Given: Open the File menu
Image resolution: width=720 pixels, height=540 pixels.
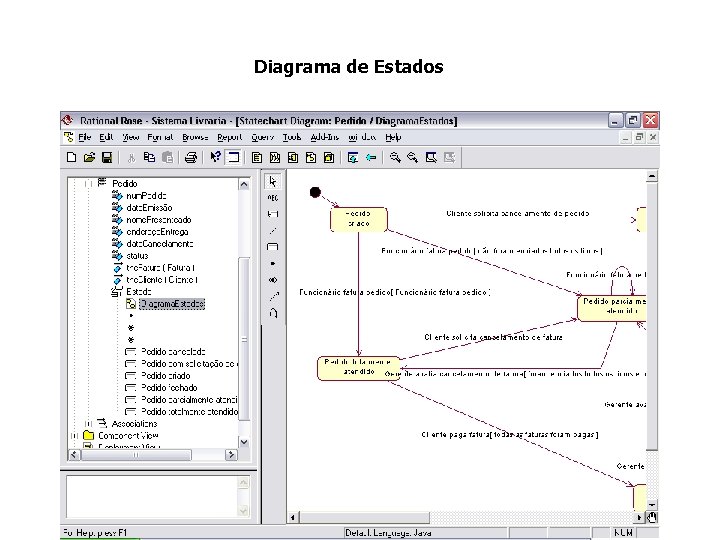Looking at the screenshot, I should (84, 137).
